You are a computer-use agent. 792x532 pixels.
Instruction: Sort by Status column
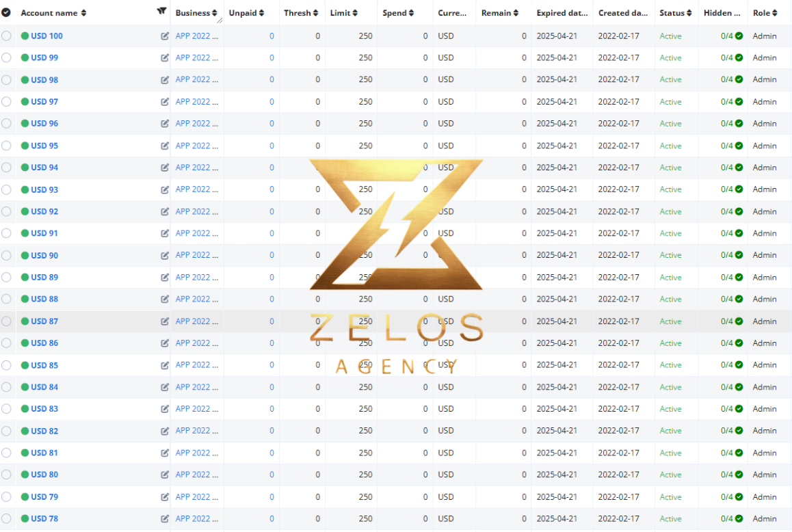(x=689, y=13)
